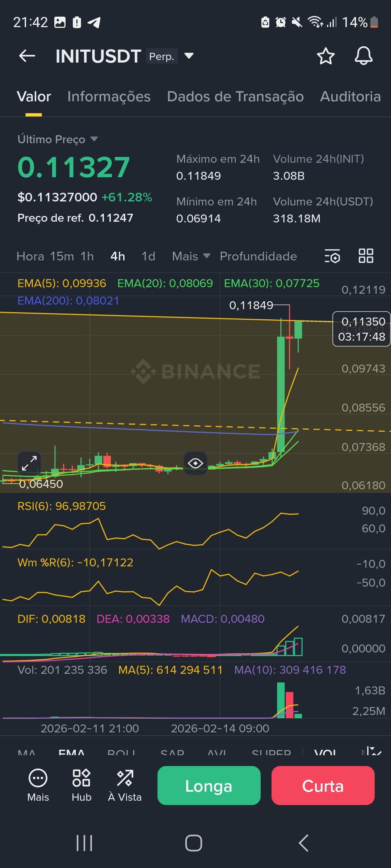Viewport: 391px width, 868px height.
Task: Open the Profundidade depth view
Action: [258, 256]
